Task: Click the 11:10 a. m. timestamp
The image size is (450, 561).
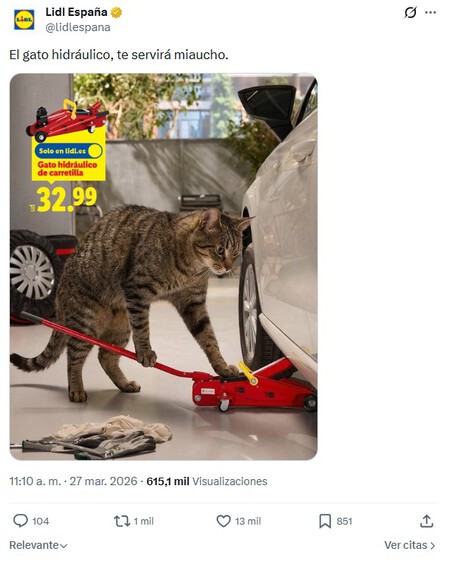Action: coord(35,481)
